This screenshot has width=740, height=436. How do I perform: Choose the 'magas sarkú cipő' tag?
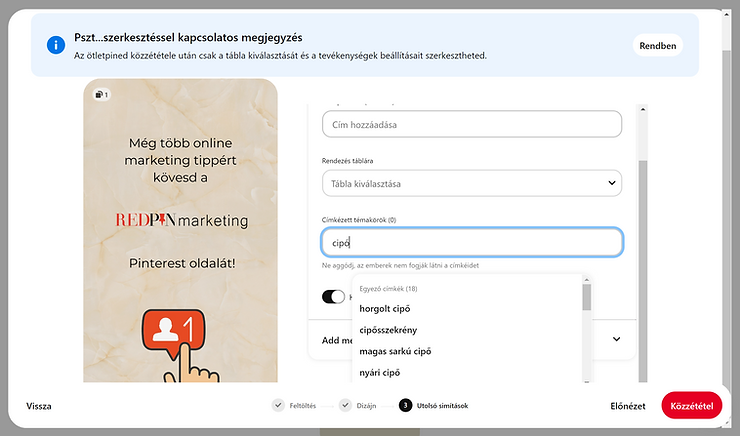[395, 351]
